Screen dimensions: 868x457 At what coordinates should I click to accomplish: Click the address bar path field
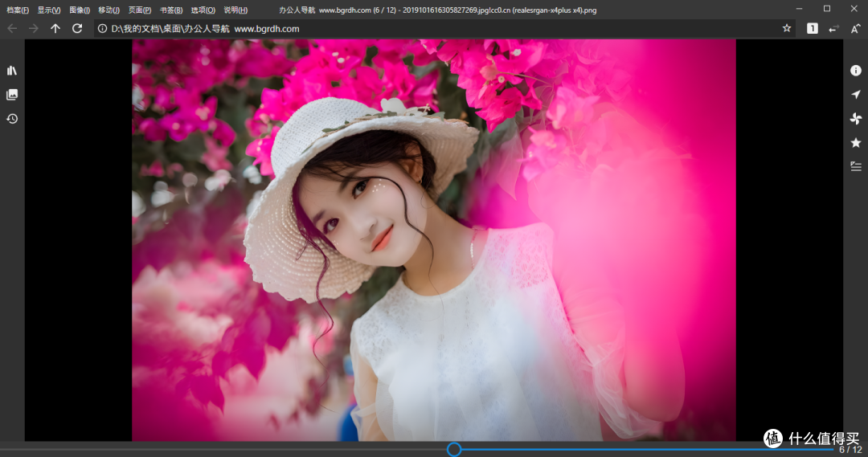click(437, 29)
